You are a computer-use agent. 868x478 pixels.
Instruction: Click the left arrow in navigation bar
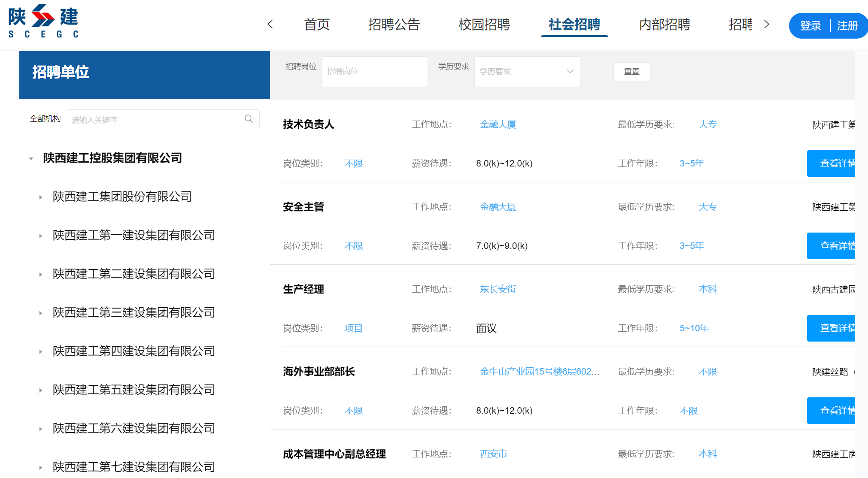pyautogui.click(x=270, y=24)
